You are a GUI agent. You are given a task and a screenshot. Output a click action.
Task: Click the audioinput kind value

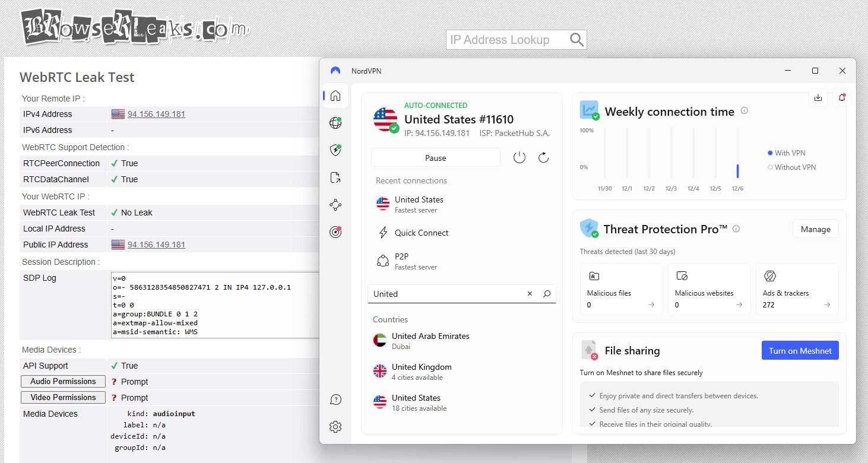point(174,414)
